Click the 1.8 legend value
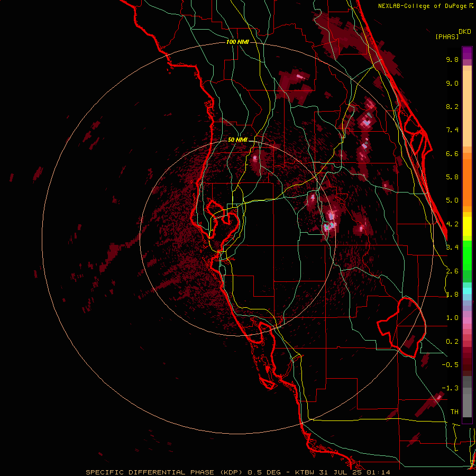The image size is (476, 476). pos(452,295)
